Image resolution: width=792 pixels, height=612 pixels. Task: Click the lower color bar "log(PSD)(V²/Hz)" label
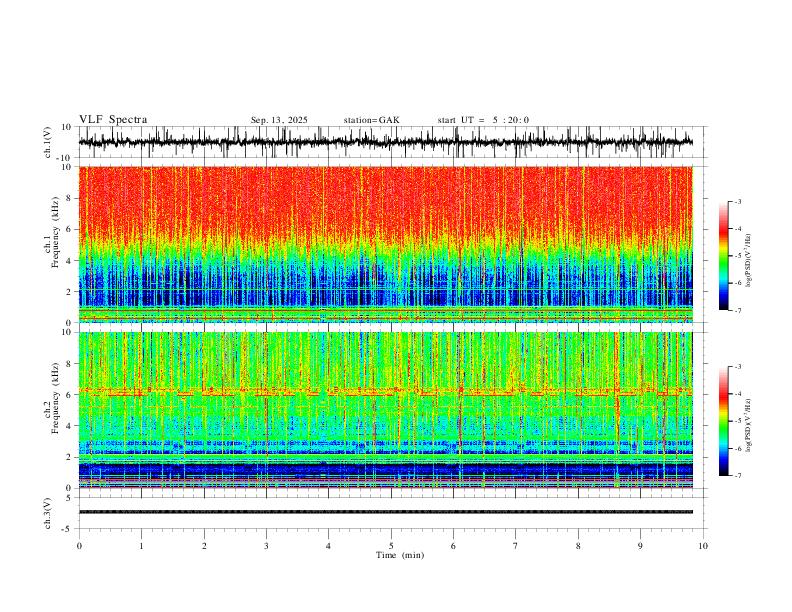[x=749, y=426]
